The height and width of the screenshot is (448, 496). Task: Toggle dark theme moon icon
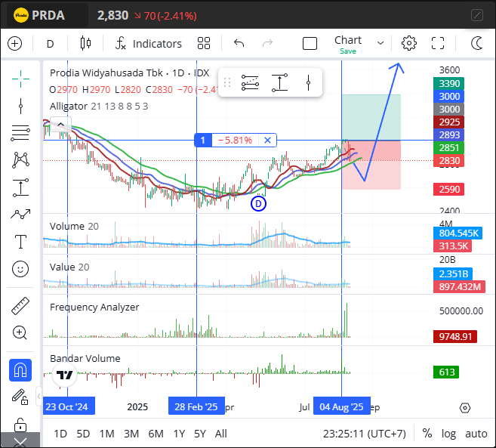[476, 43]
